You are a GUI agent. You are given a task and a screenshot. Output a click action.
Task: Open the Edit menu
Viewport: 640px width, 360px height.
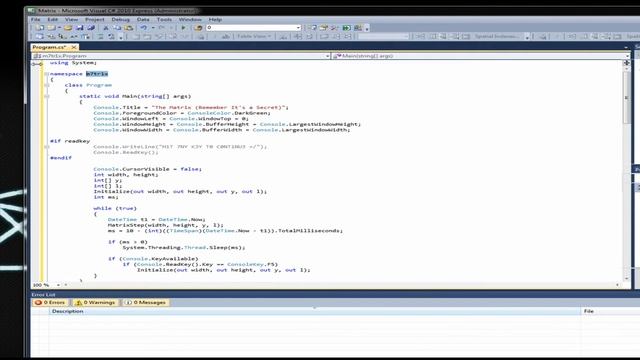(53, 19)
